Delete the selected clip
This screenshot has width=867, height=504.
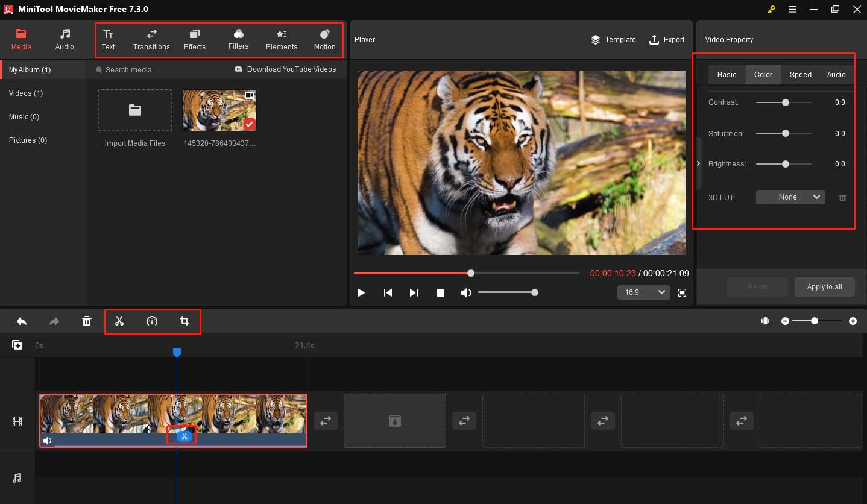point(87,321)
